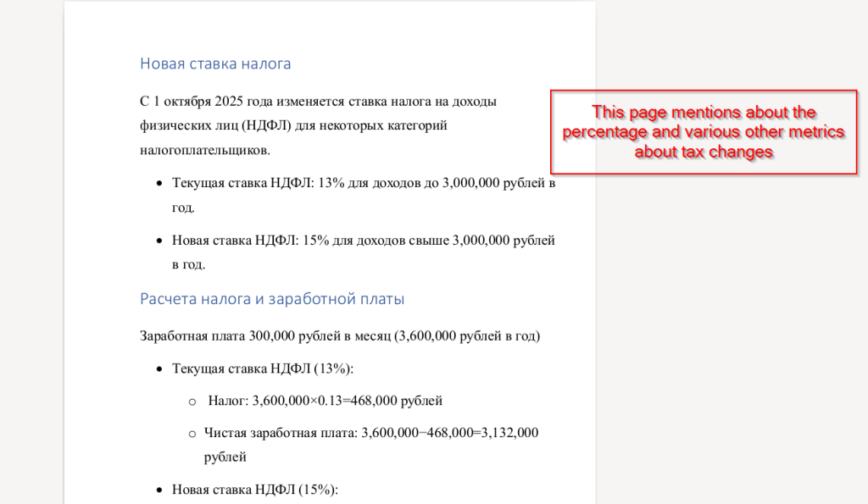This screenshot has width=868, height=504.
Task: Click the bullet item "Текущая ставка НДФЛ (13%):"
Action: point(262,368)
